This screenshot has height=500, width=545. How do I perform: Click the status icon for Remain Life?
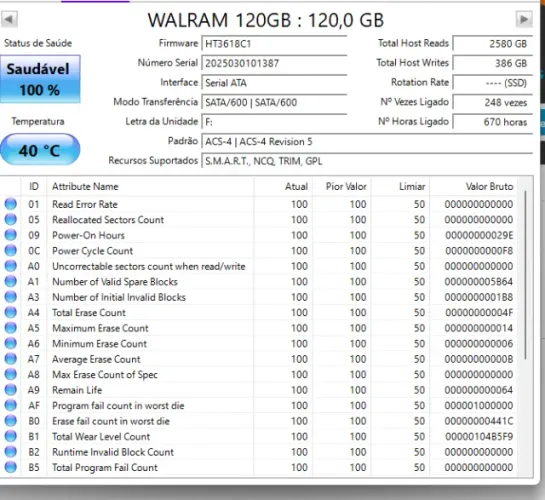[11, 390]
